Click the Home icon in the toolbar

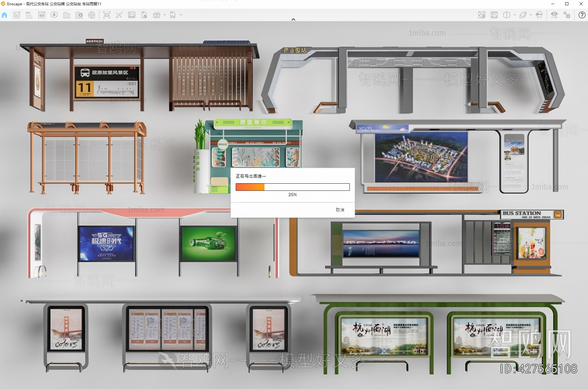click(x=4, y=15)
